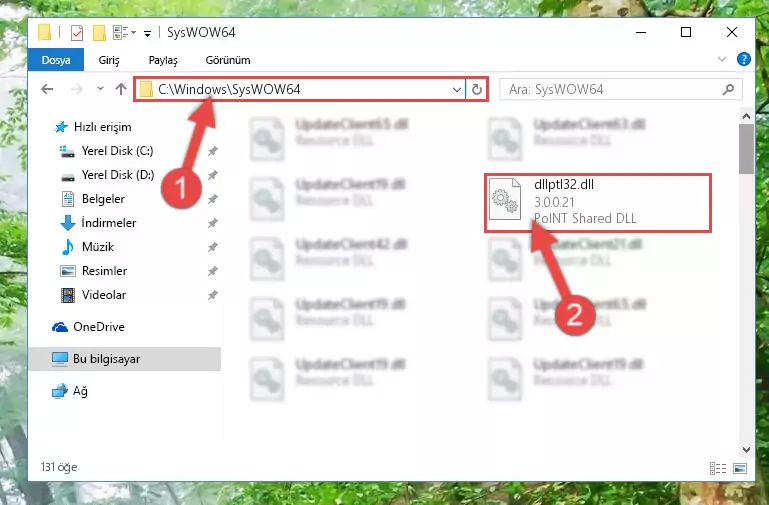Click the folder icon in title bar
The height and width of the screenshot is (505, 769).
[45, 32]
